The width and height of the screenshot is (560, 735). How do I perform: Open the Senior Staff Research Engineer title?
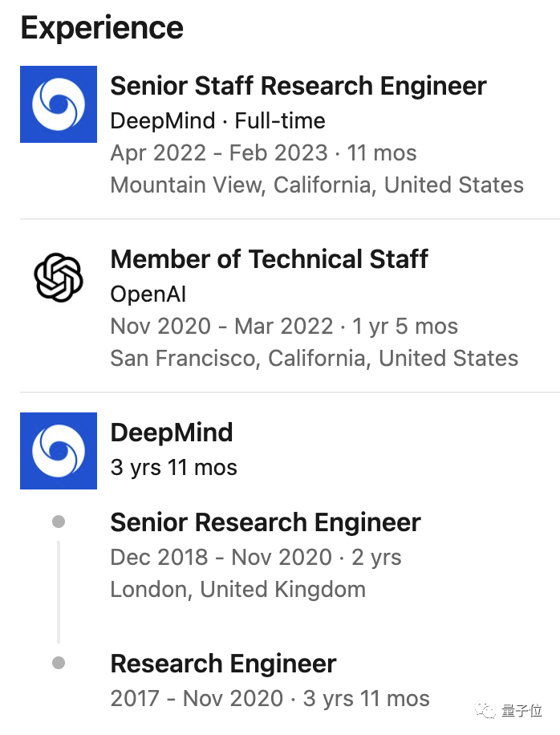pos(298,86)
